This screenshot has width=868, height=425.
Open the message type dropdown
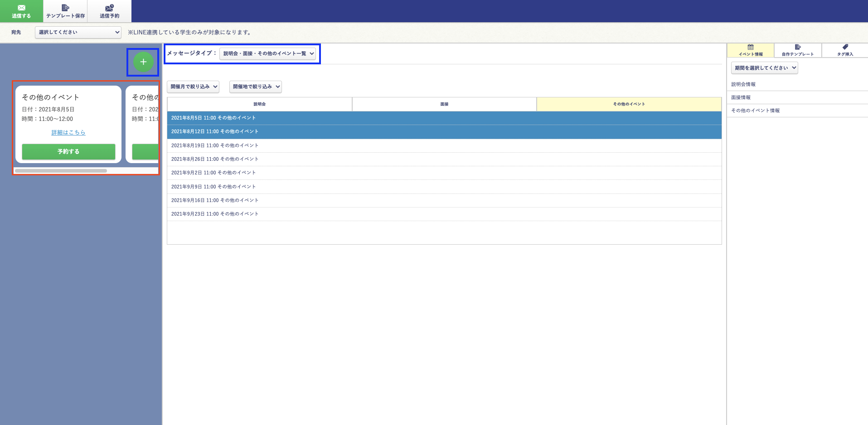click(x=268, y=53)
